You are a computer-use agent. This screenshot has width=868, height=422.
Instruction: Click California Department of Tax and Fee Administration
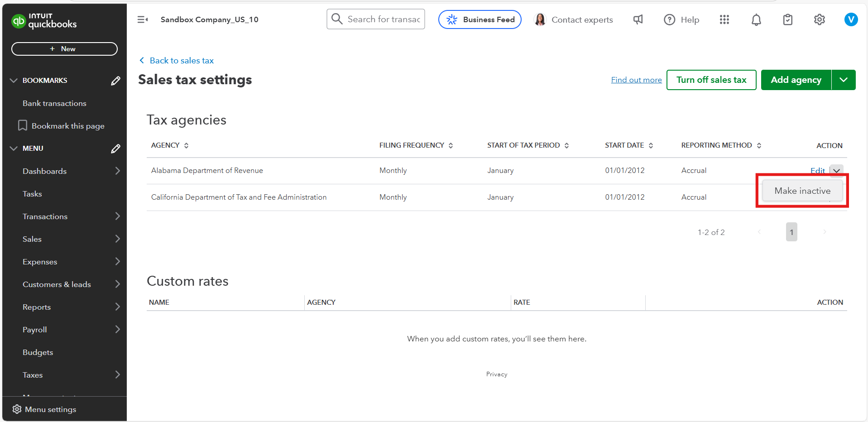point(239,197)
